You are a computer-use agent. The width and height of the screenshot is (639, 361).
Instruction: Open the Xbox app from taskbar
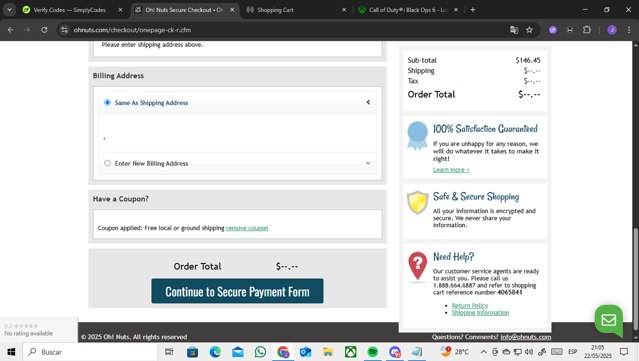[350, 352]
